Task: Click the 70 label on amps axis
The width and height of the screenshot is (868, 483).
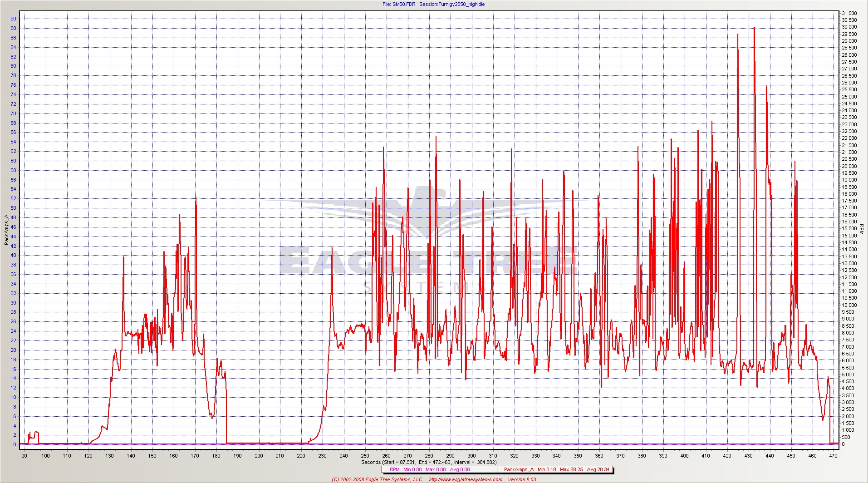Action: tap(13, 113)
